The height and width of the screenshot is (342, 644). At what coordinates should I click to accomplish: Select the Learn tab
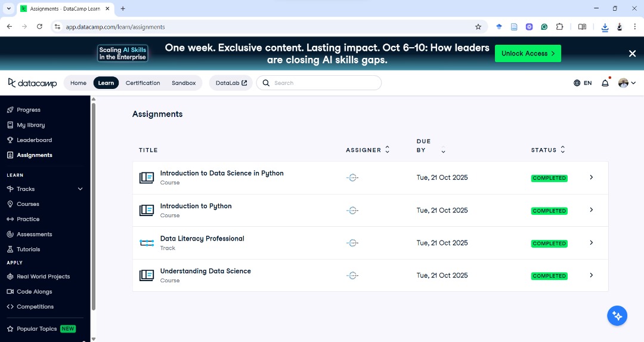tap(106, 83)
